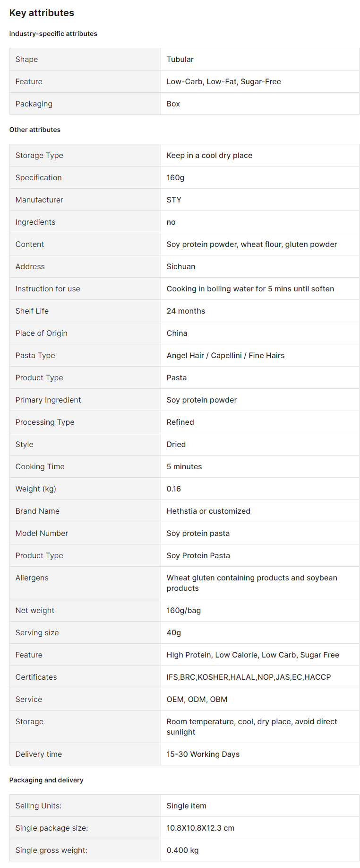
Task: Click the STY manufacturer value
Action: pyautogui.click(x=174, y=200)
